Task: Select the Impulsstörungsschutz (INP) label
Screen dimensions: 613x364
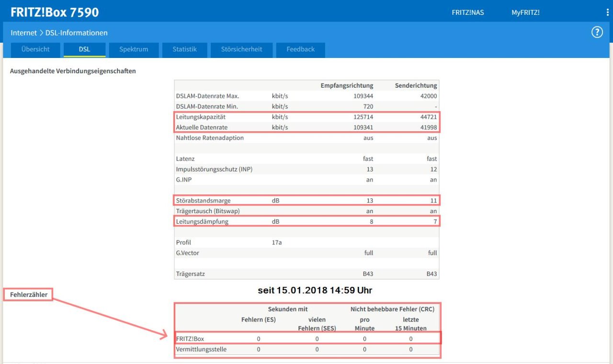Action: 214,169
